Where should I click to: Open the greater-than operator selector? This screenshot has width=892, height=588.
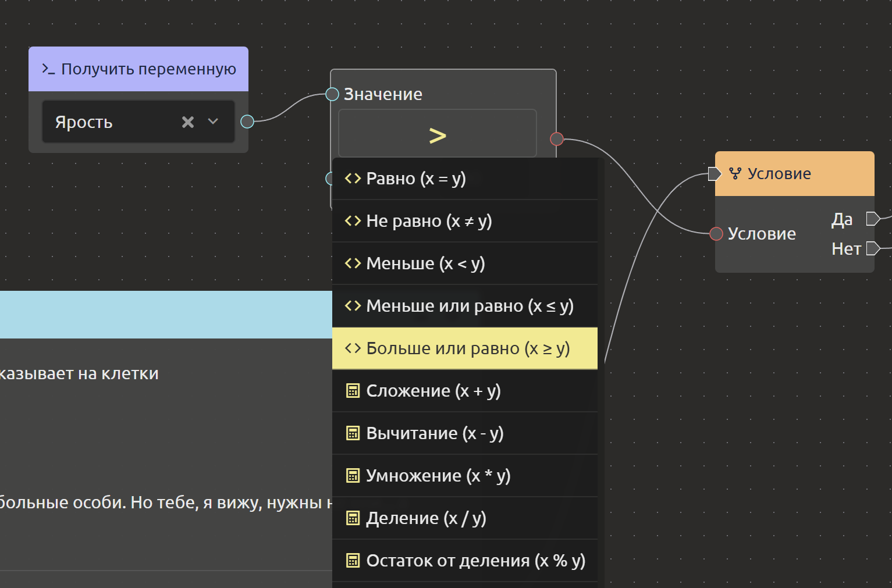[437, 134]
